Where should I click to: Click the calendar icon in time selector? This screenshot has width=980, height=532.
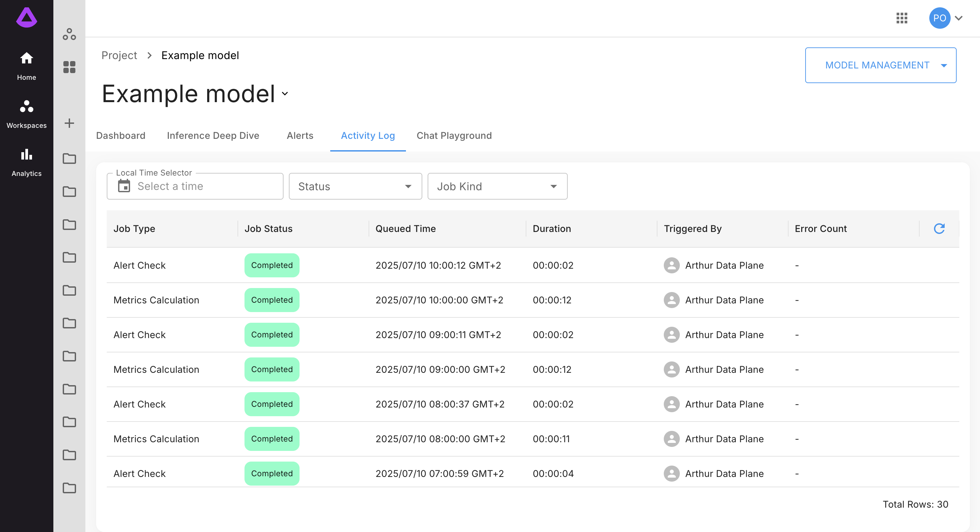click(124, 186)
